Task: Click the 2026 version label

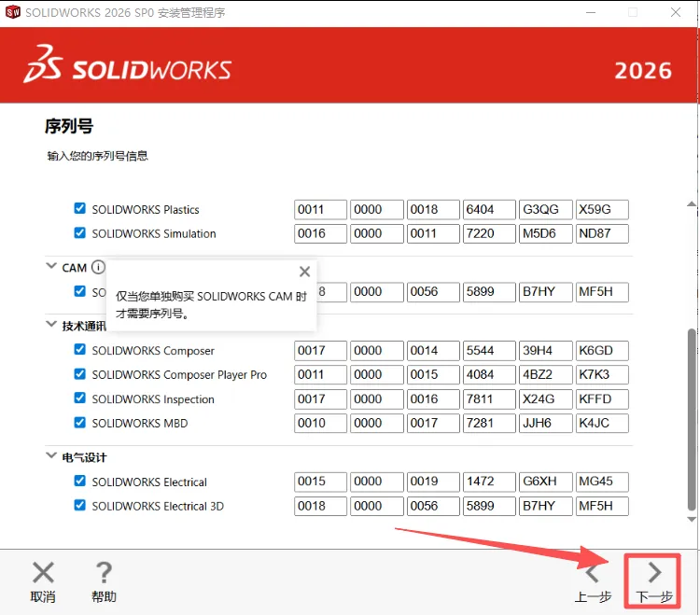Action: point(643,71)
